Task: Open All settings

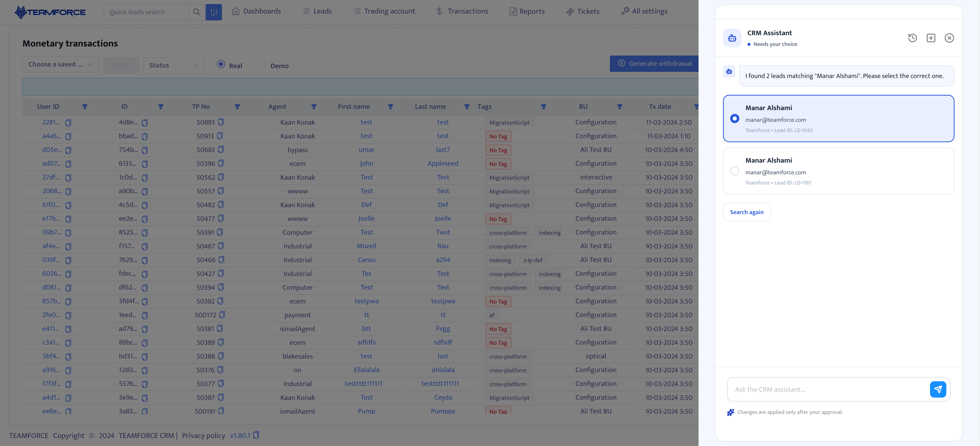Action: click(644, 11)
